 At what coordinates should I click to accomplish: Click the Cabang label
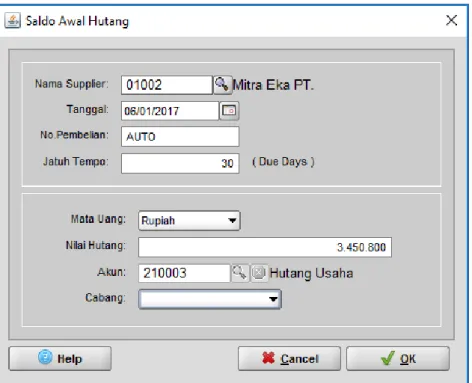(105, 297)
